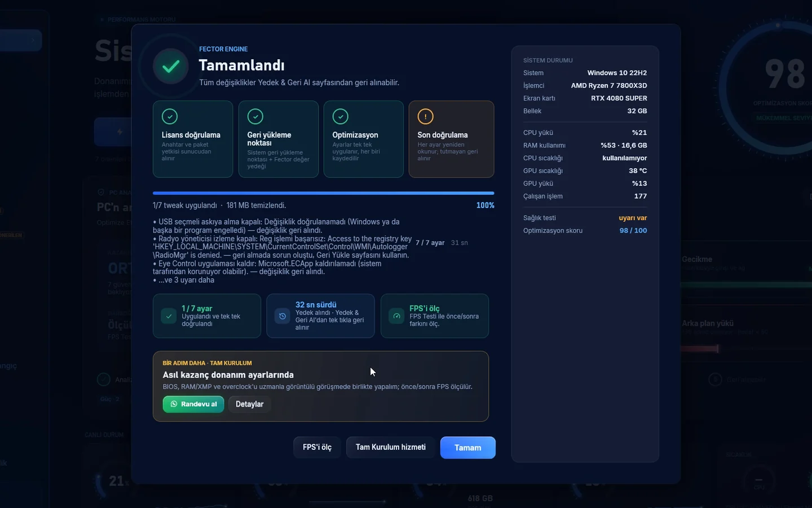The width and height of the screenshot is (812, 508).
Task: Select the "...ve 3 uyarı daha" line
Action: [x=184, y=280]
